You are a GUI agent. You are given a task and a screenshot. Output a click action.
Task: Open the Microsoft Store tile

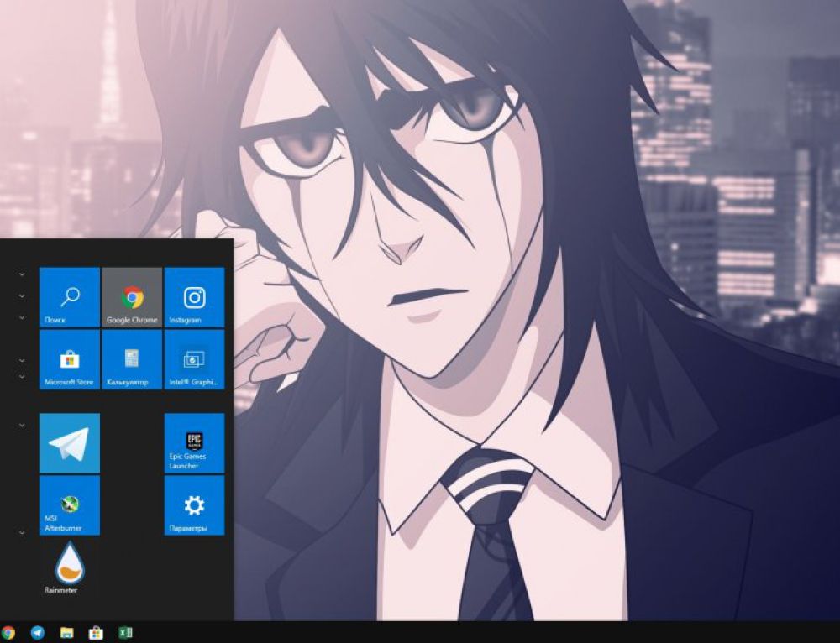coord(70,359)
